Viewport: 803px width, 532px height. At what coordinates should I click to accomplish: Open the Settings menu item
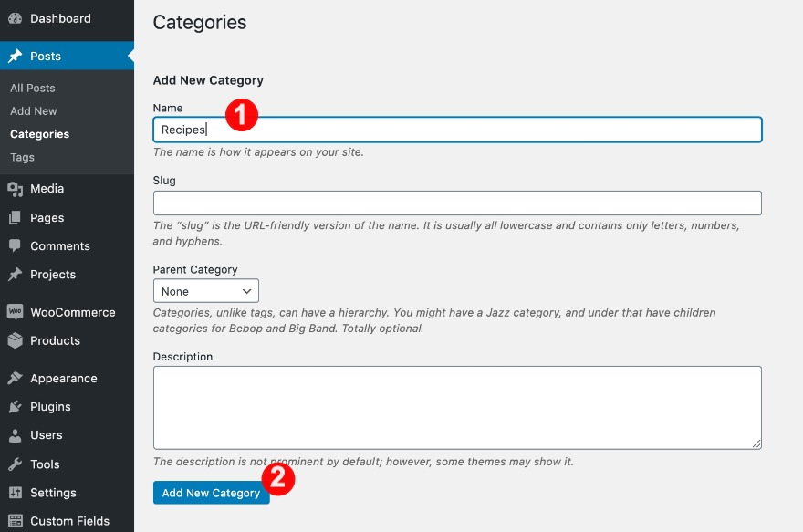[53, 493]
